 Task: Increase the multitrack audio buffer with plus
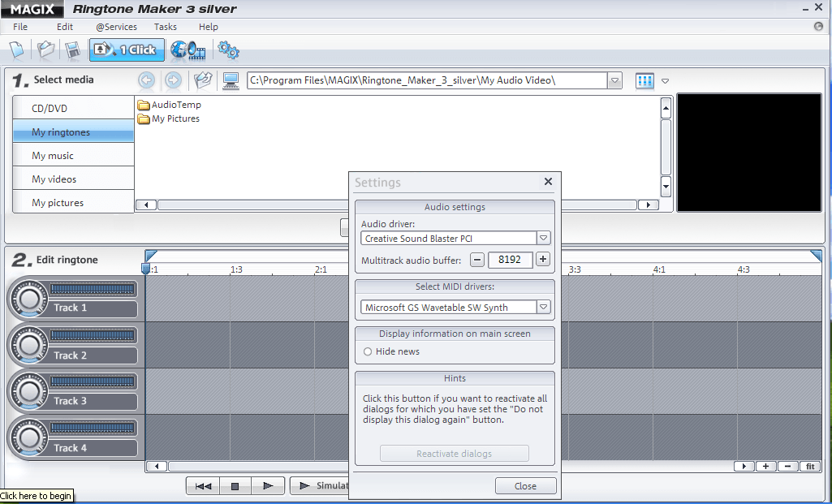(542, 259)
